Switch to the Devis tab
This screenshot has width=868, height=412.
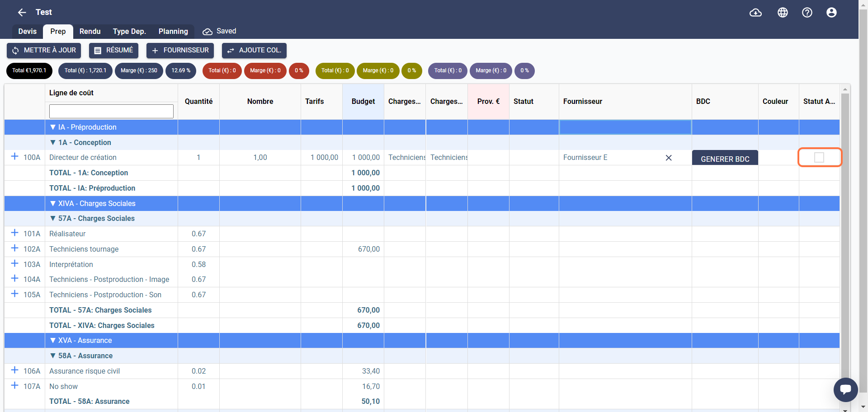pyautogui.click(x=28, y=31)
